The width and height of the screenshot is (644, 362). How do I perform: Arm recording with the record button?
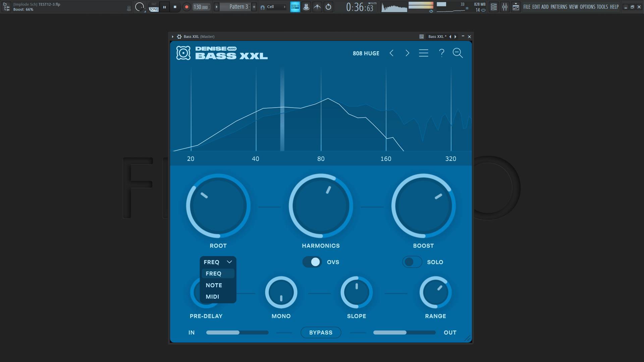click(186, 7)
